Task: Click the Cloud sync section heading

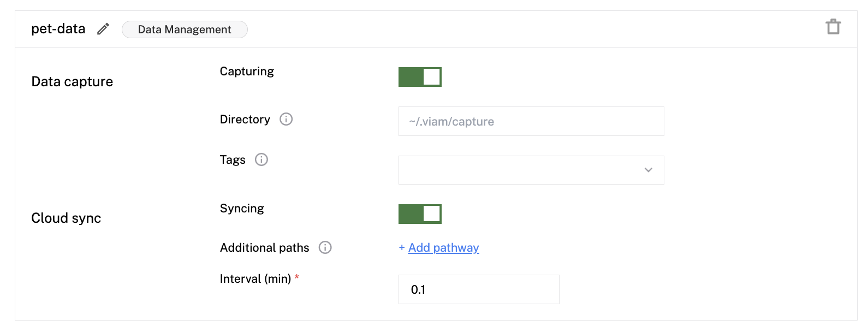Action: click(66, 218)
